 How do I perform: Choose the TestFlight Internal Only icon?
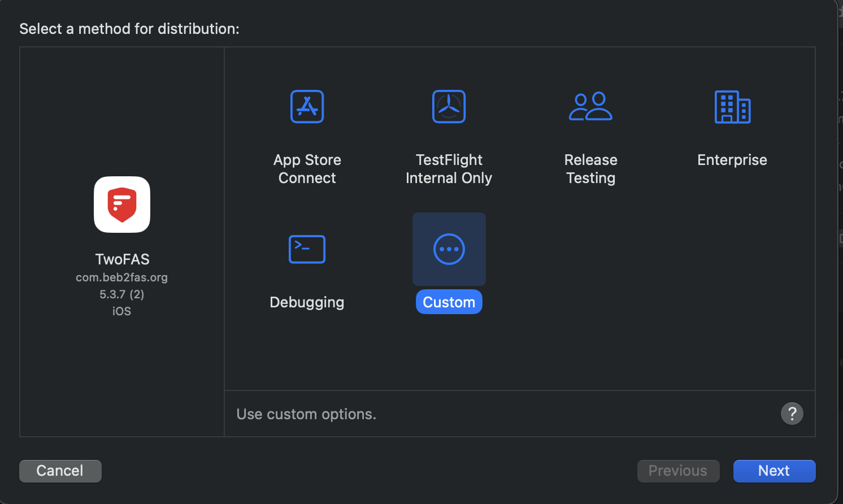pos(449,106)
